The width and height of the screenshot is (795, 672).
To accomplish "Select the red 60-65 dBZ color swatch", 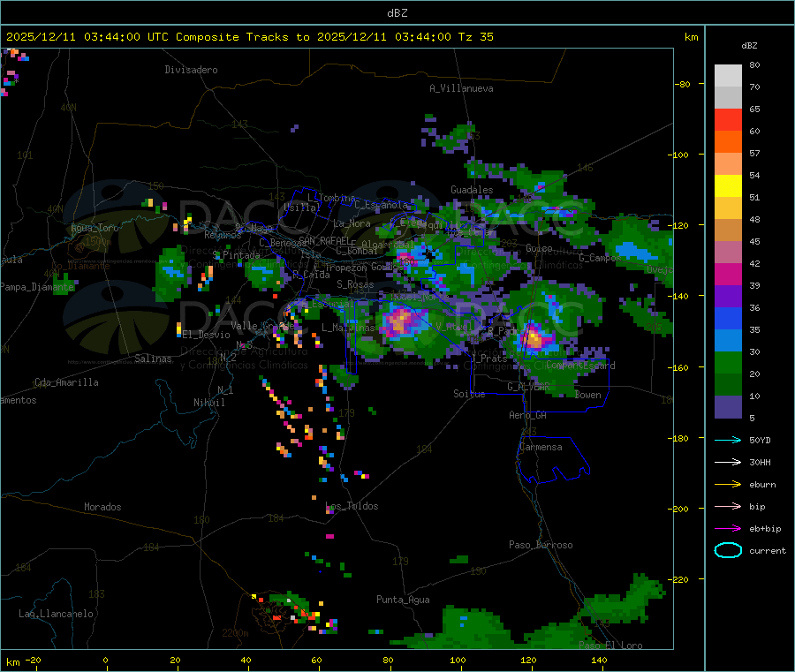I will tap(728, 119).
